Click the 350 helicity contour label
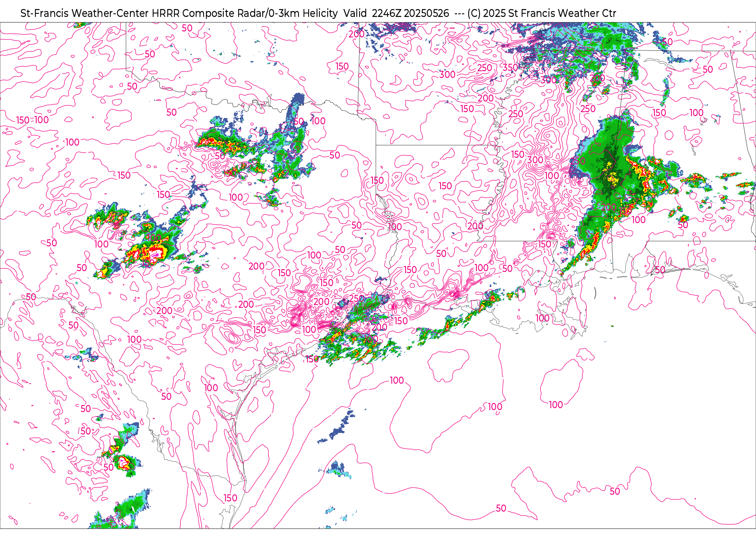 [x=510, y=68]
